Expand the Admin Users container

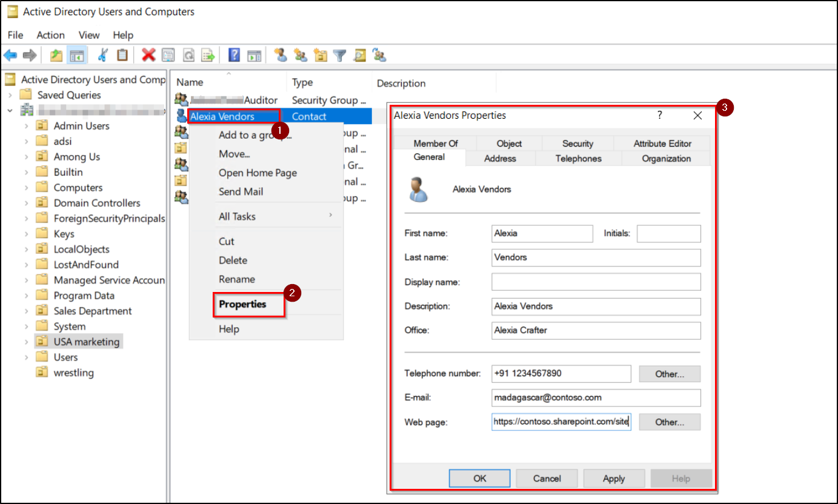point(27,125)
